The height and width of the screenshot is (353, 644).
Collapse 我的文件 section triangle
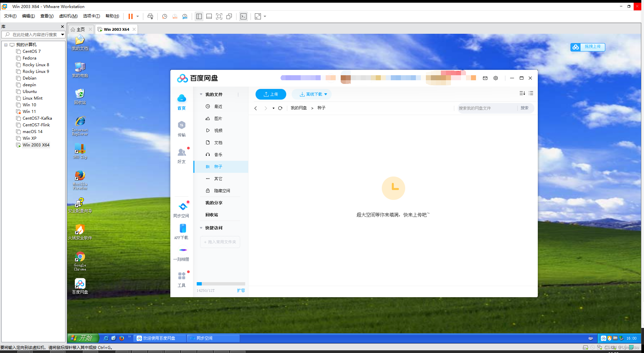point(201,94)
